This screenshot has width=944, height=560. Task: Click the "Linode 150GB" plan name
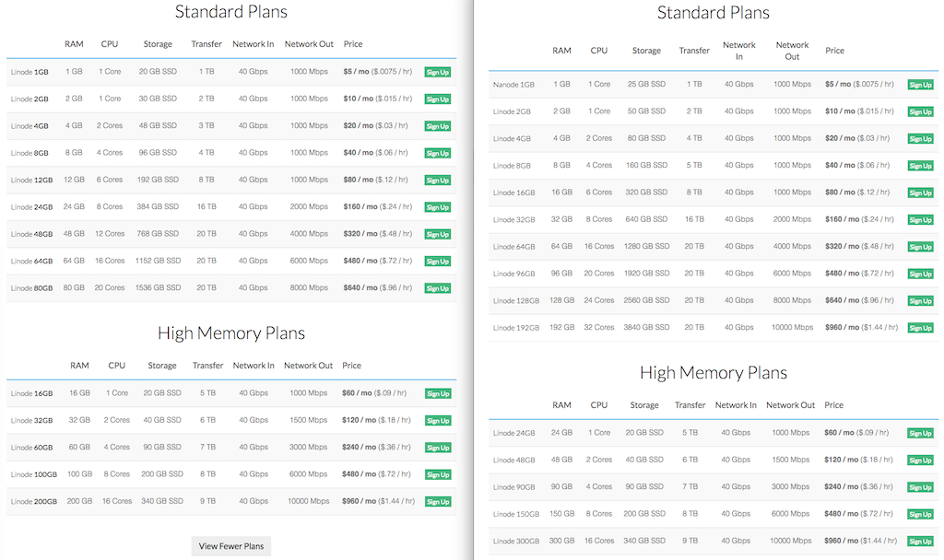pyautogui.click(x=516, y=514)
